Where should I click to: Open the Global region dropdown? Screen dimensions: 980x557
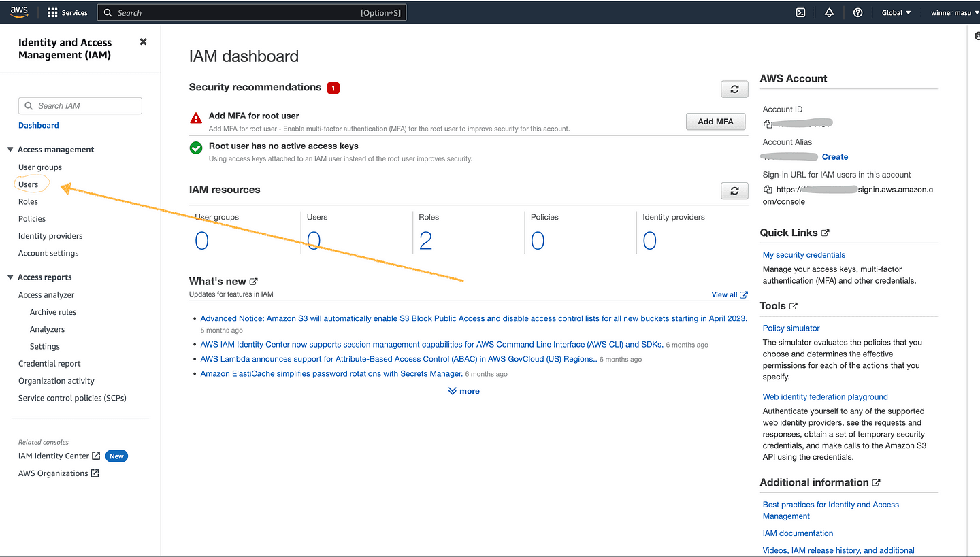896,12
